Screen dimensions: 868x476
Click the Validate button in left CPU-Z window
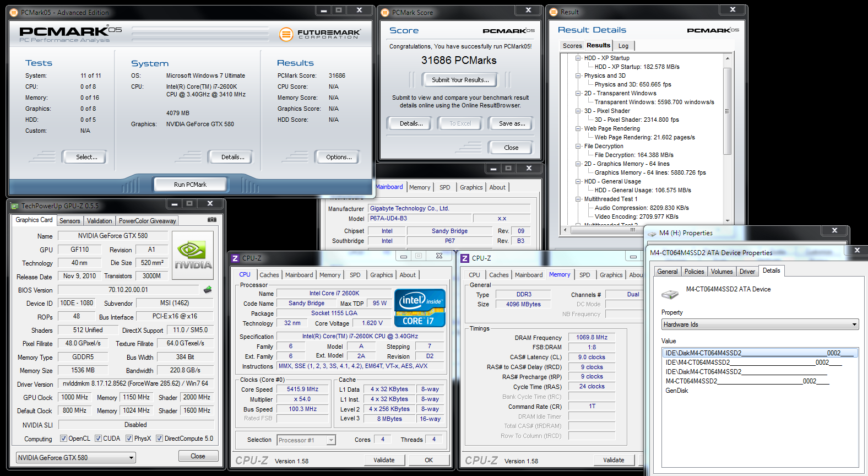coord(384,460)
